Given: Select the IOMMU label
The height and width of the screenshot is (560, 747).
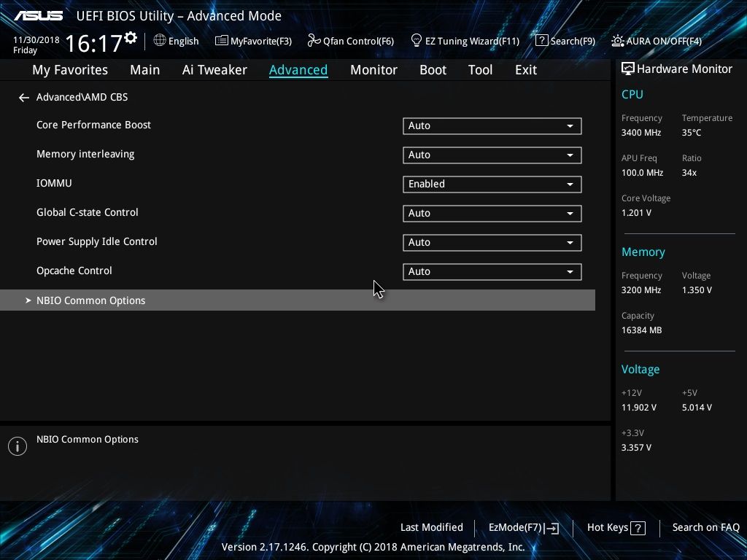Looking at the screenshot, I should [x=54, y=183].
